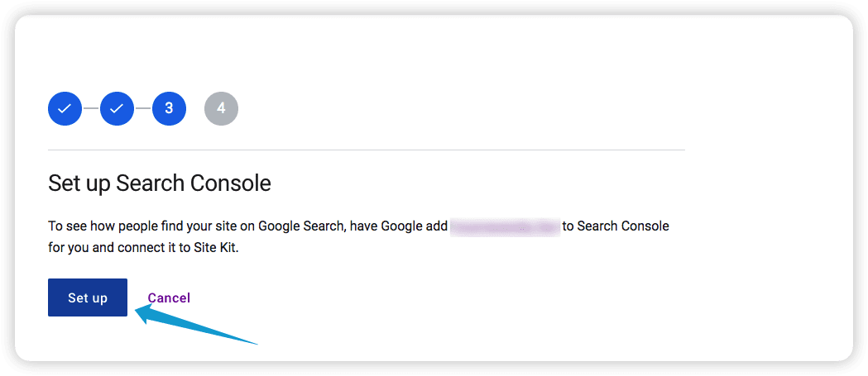Select the gray step 4 circle
868x376 pixels.
(221, 108)
